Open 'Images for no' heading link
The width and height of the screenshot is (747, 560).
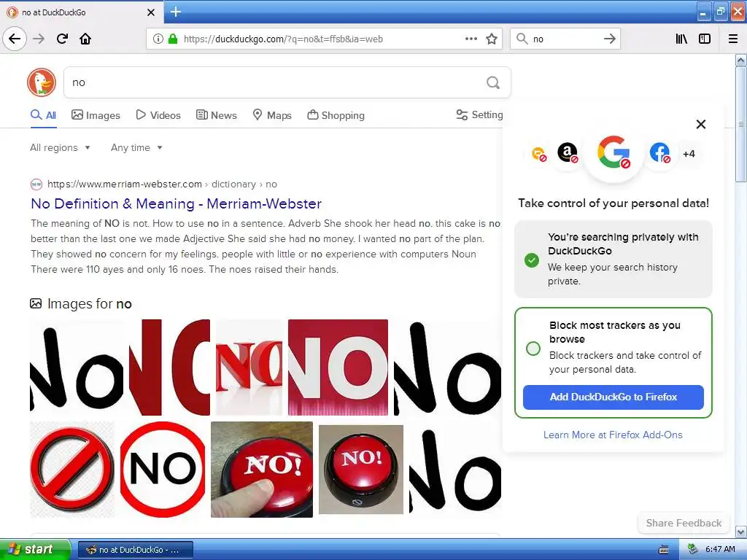pyautogui.click(x=89, y=304)
